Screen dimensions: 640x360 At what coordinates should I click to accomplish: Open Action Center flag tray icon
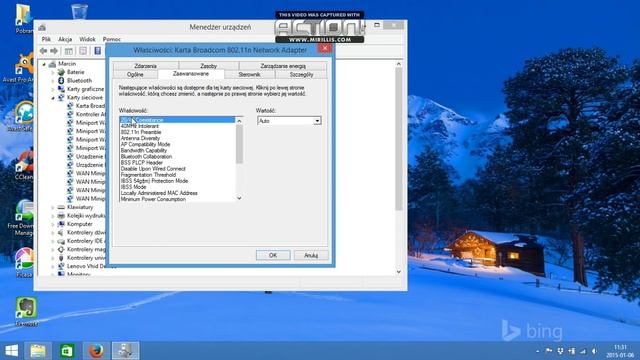pos(549,351)
